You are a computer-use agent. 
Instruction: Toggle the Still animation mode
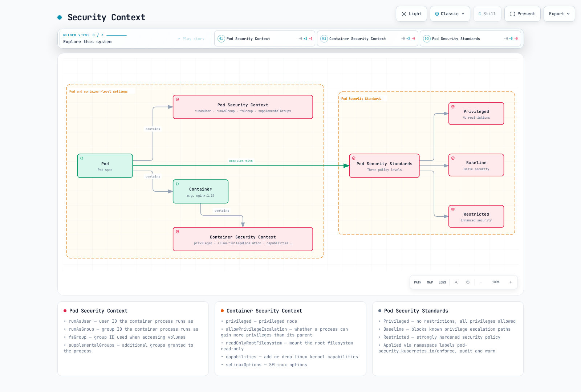pyautogui.click(x=487, y=14)
